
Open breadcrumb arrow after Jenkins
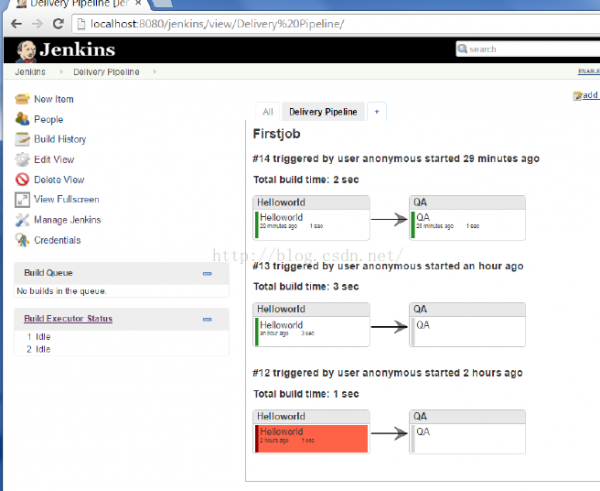pyautogui.click(x=61, y=72)
